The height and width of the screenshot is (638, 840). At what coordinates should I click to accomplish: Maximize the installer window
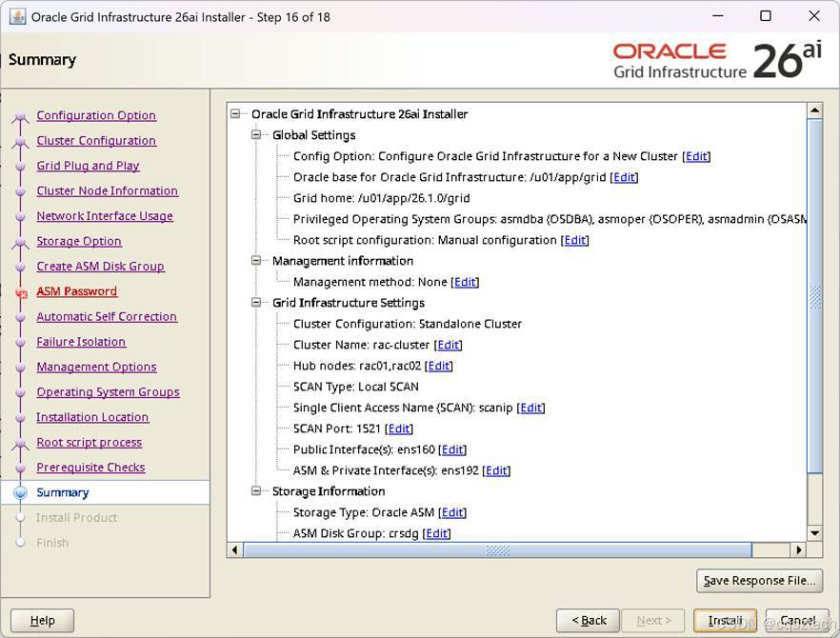766,16
